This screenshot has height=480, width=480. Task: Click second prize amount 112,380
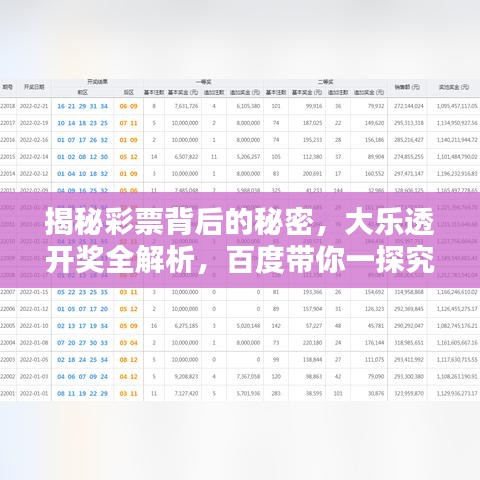(313, 157)
